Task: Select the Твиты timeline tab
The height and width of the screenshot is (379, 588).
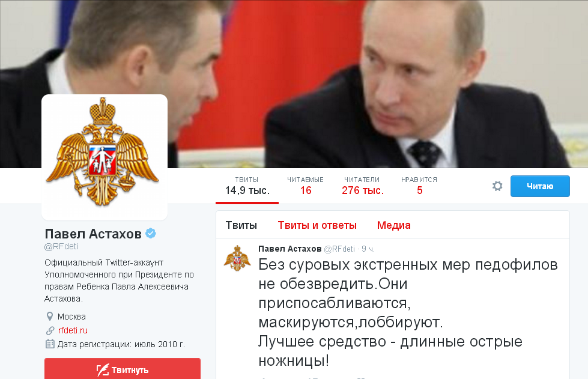Action: pyautogui.click(x=241, y=225)
